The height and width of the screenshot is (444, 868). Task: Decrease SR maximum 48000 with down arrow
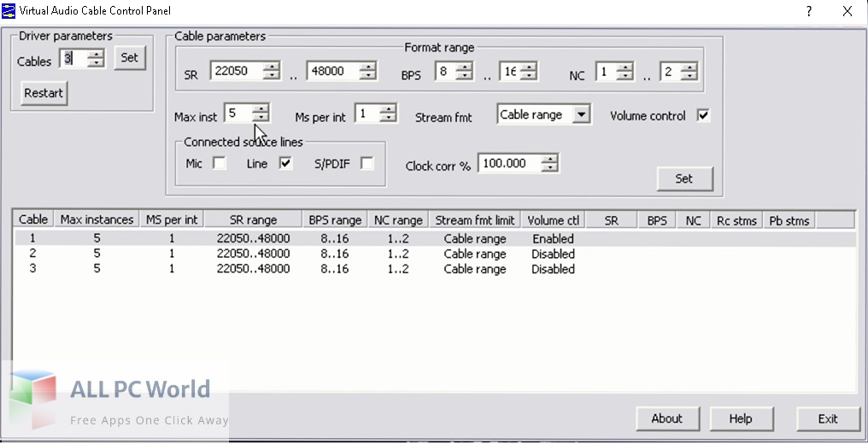[x=367, y=75]
